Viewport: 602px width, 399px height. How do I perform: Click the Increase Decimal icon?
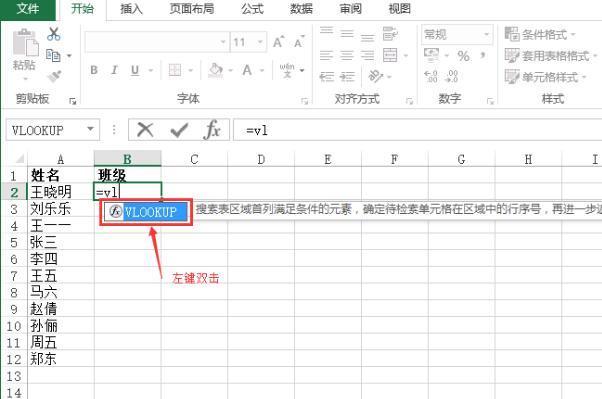(x=431, y=76)
